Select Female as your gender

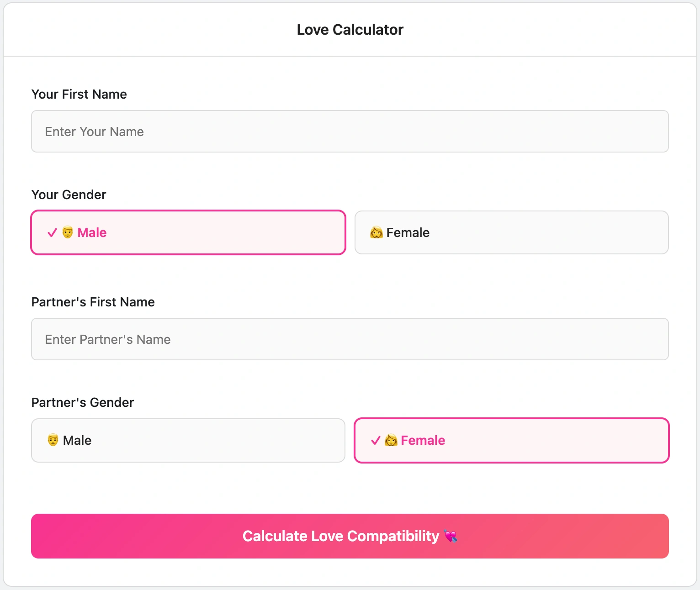click(x=511, y=232)
